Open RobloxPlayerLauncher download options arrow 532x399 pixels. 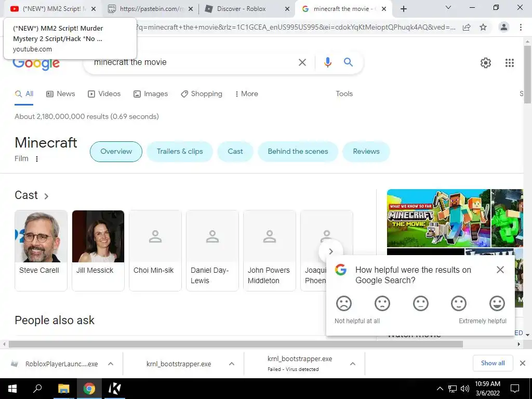[x=111, y=364]
